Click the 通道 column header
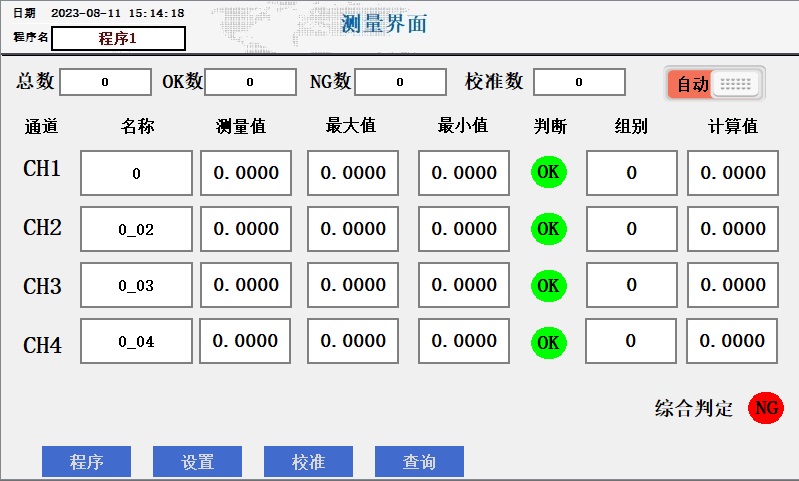 coord(41,126)
